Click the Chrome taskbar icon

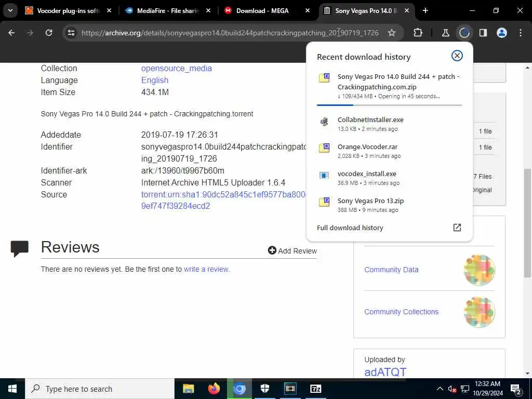(x=239, y=389)
